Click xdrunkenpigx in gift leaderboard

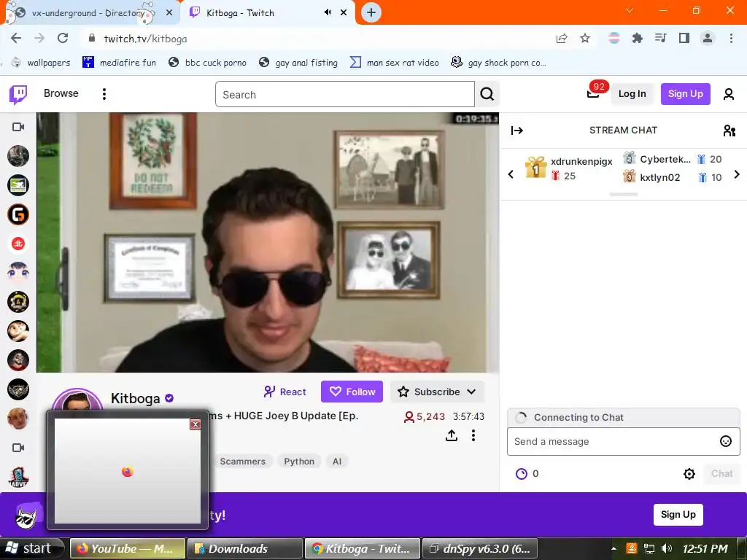click(x=581, y=161)
